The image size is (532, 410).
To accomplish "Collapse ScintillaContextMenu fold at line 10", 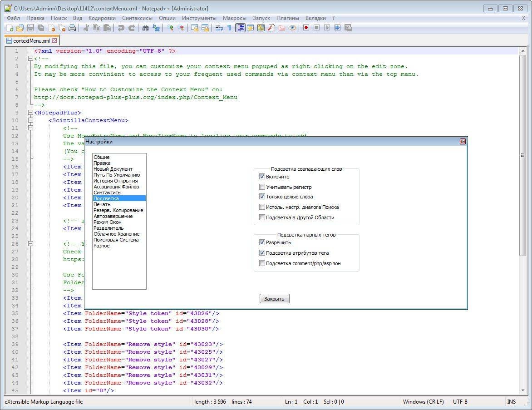I will 30,120.
